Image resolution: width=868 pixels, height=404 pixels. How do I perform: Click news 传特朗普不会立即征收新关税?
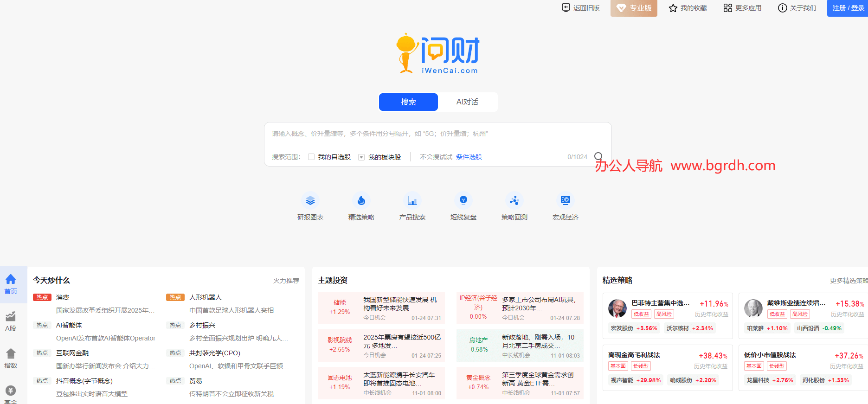pos(231,394)
